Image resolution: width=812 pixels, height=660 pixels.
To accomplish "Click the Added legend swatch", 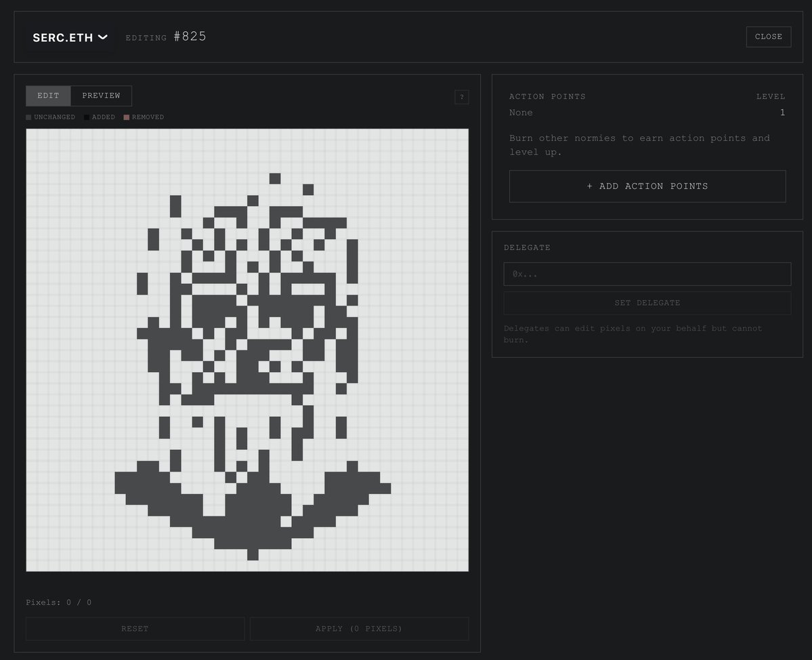I will 87,117.
